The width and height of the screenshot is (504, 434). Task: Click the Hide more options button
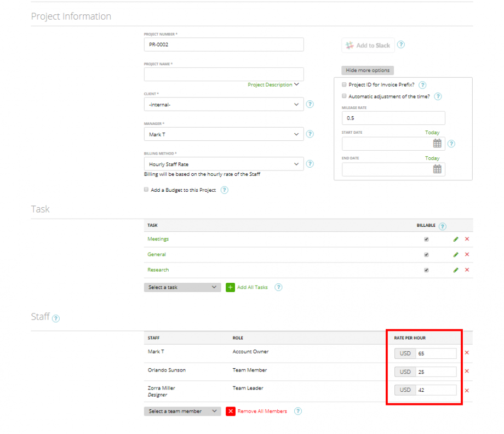[x=367, y=70]
